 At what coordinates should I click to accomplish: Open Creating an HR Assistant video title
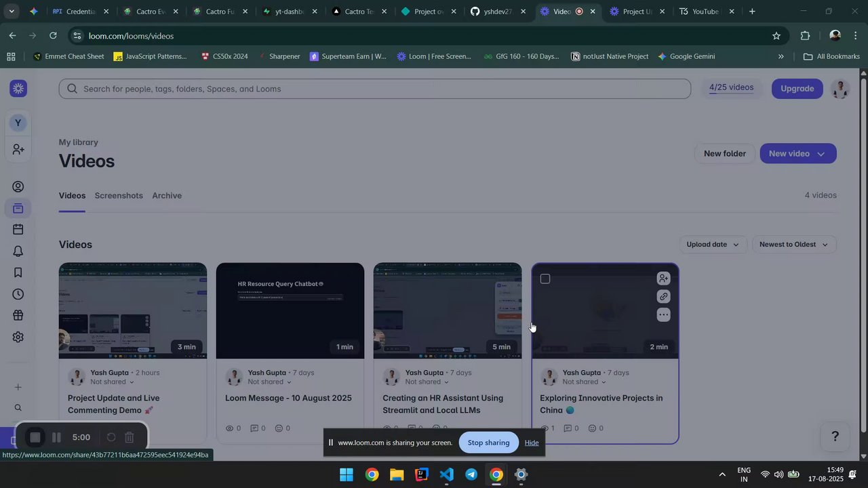443,405
